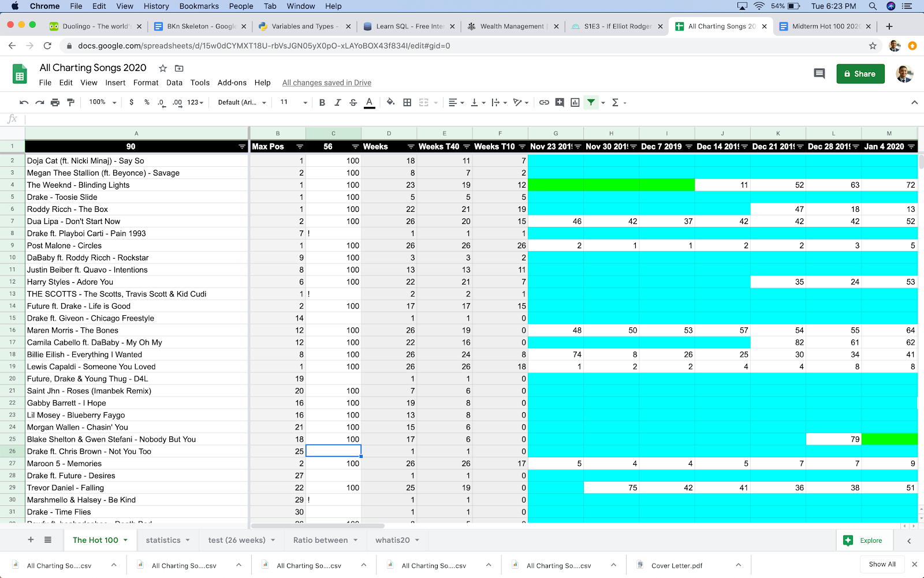Open the text color picker
924x578 pixels.
pos(370,102)
